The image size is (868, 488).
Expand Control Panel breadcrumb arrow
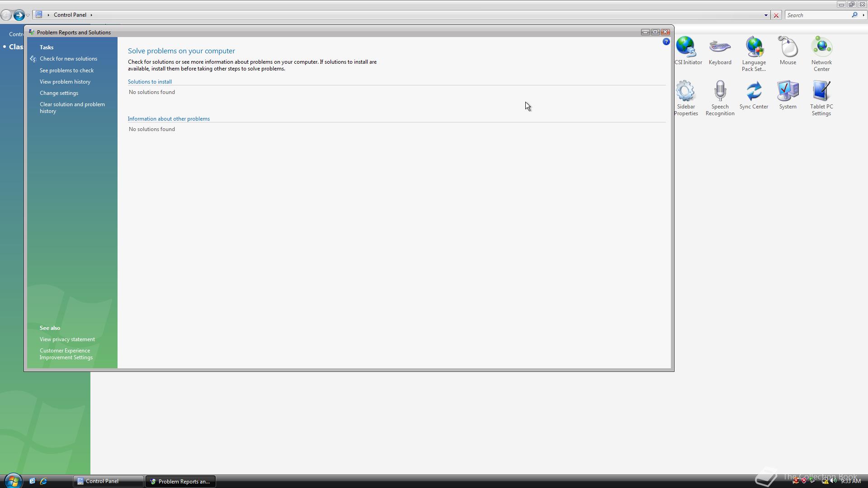tap(91, 15)
